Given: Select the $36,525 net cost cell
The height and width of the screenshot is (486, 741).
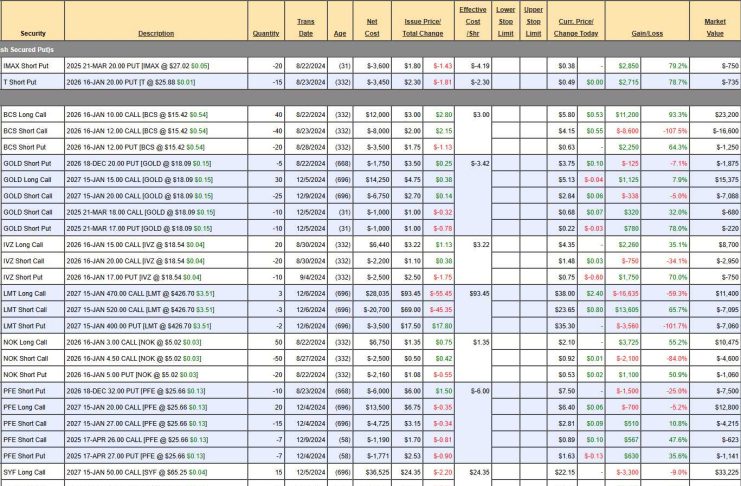Looking at the screenshot, I should (372, 472).
